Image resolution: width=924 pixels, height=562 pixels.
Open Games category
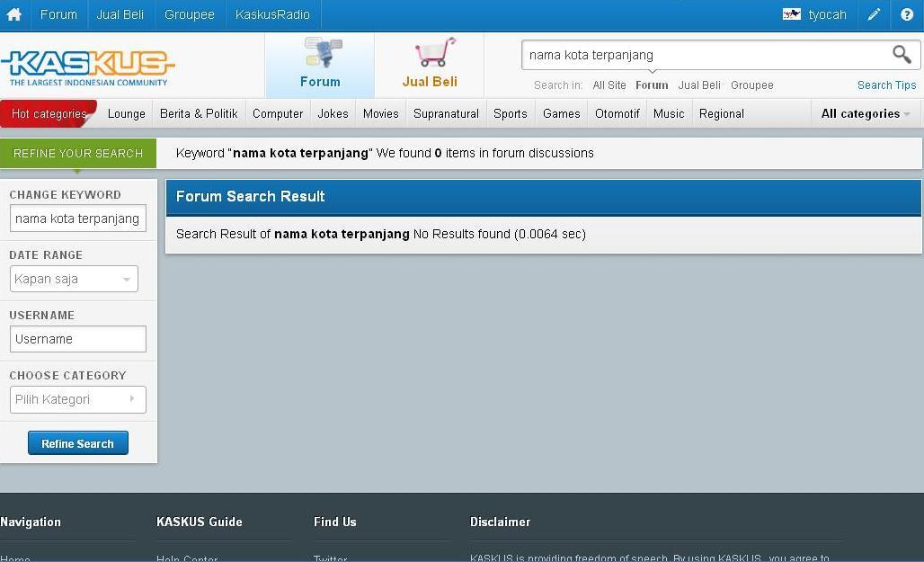[x=562, y=114]
